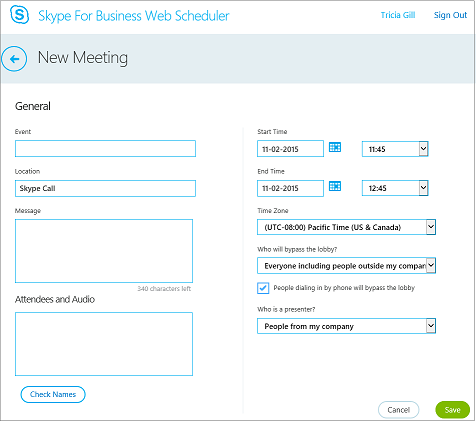Open the 'Who will bypass the lobby' dropdown

346,266
